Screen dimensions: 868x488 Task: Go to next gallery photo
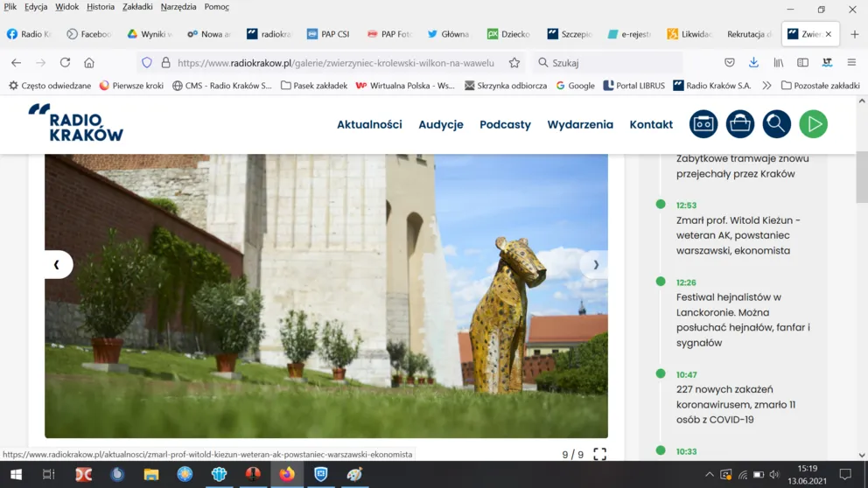(595, 264)
